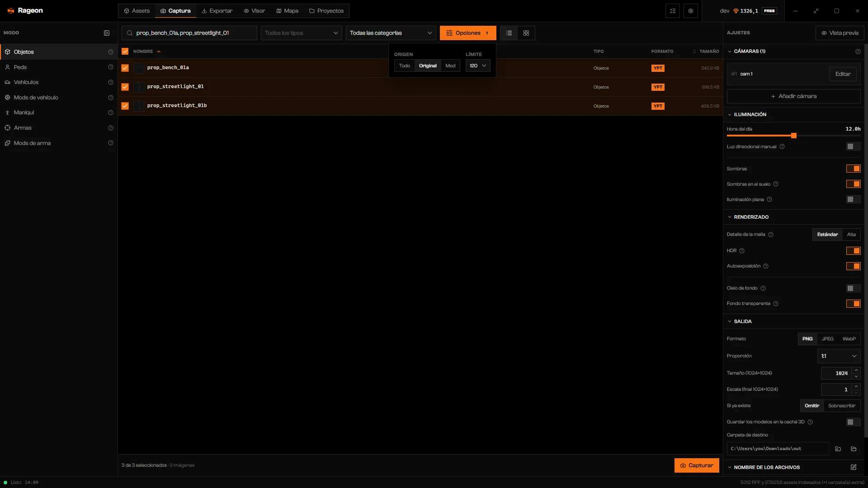868x488 pixels.
Task: Click the asset search input field
Action: (x=189, y=33)
